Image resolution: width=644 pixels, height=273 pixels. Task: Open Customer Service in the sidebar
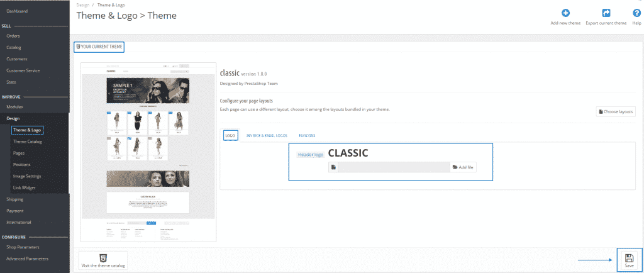coord(23,70)
